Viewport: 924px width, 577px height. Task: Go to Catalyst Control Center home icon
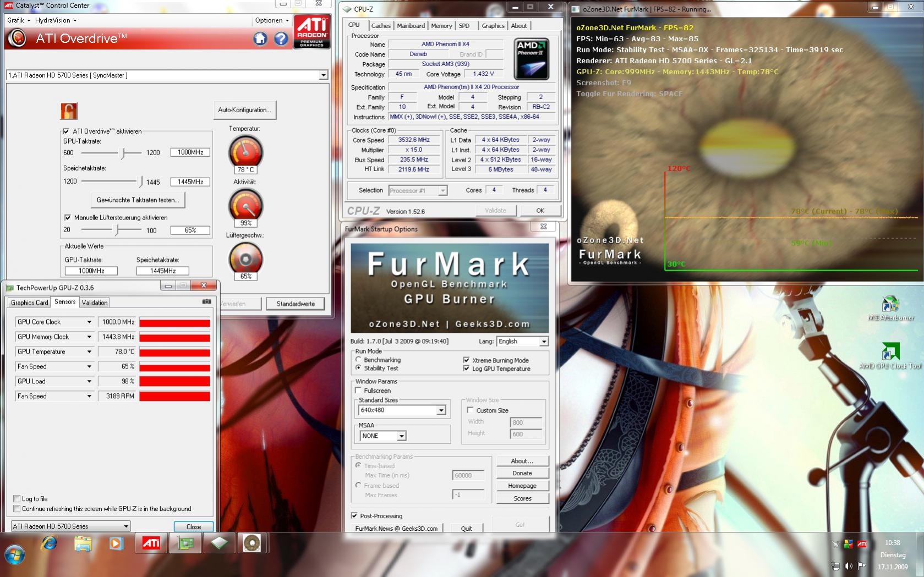(x=260, y=39)
